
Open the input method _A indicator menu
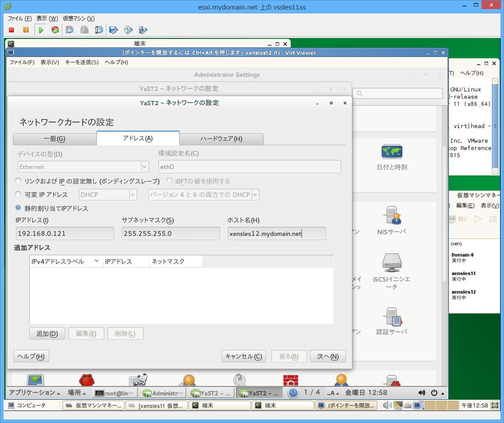pyautogui.click(x=333, y=393)
